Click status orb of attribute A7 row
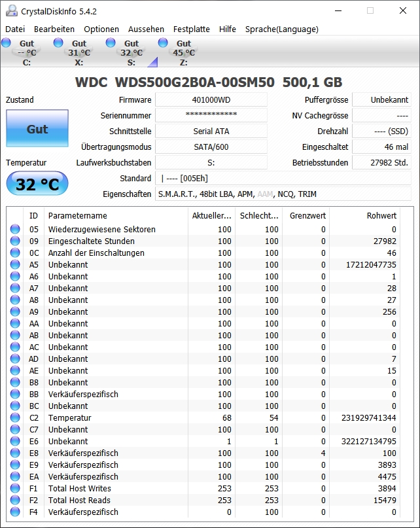 point(15,288)
